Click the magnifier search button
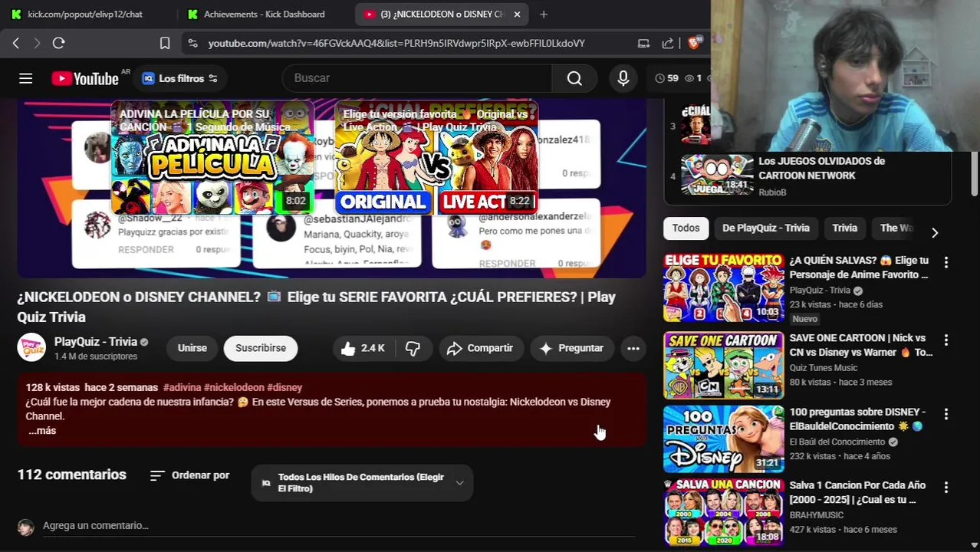The width and height of the screenshot is (980, 552). click(x=574, y=78)
